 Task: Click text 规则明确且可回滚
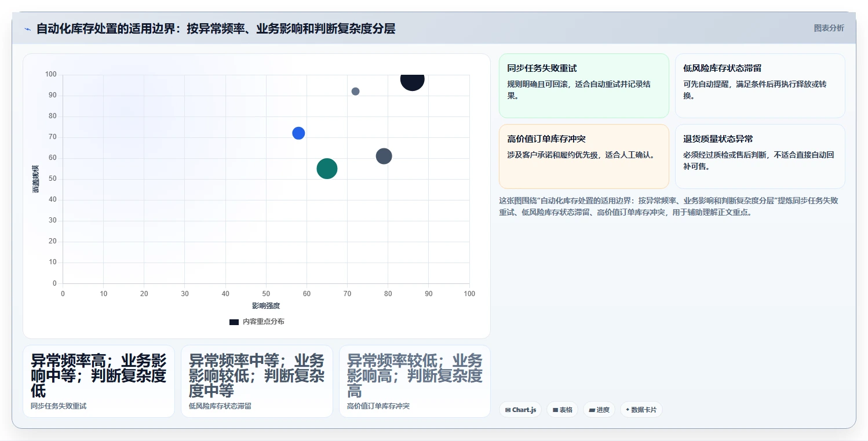(538, 84)
